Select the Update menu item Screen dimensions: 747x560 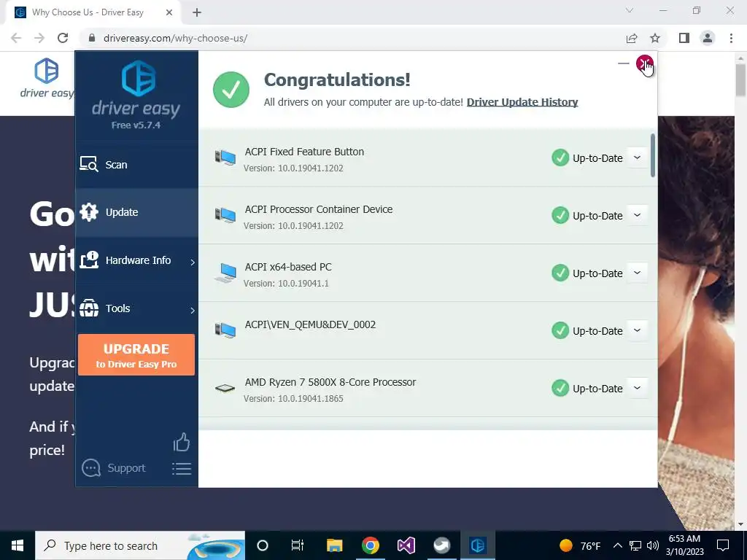(x=136, y=212)
